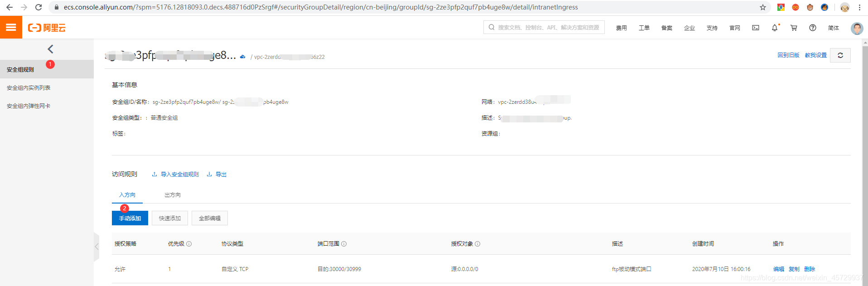The height and width of the screenshot is (286, 868).
Task: Click 教我设置 link
Action: (816, 55)
